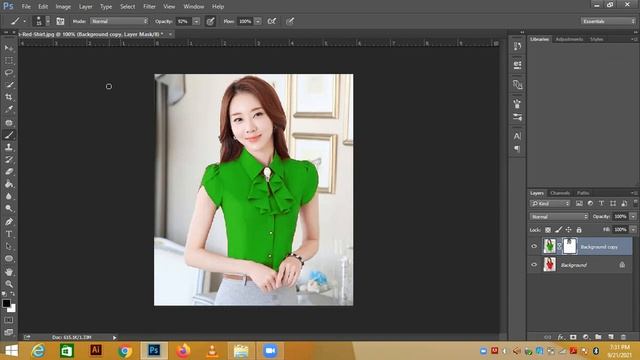Create a new layer
640x360 pixels.
coord(611,337)
